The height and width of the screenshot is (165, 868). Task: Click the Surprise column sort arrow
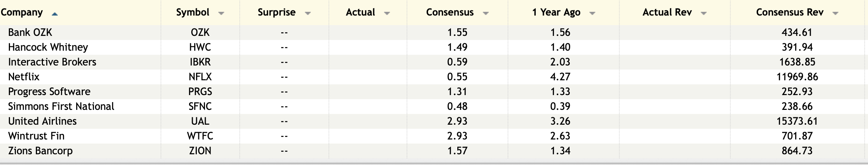307,13
